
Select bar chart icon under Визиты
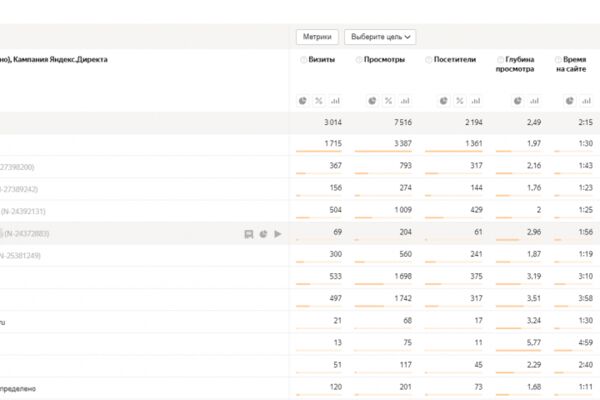[x=335, y=101]
